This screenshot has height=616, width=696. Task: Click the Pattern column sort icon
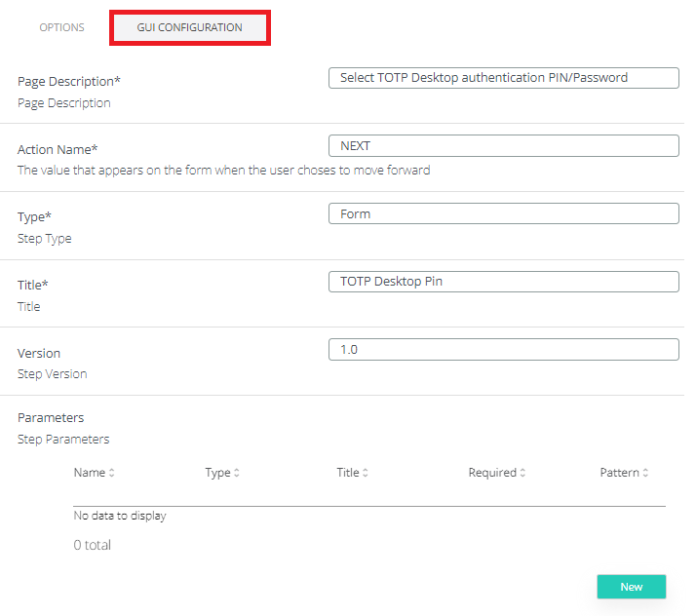(645, 474)
